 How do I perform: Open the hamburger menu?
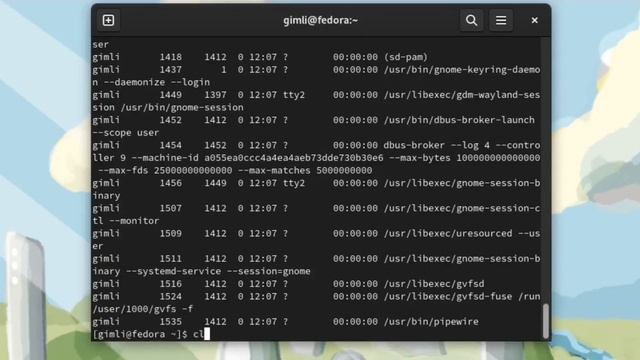coord(501,20)
